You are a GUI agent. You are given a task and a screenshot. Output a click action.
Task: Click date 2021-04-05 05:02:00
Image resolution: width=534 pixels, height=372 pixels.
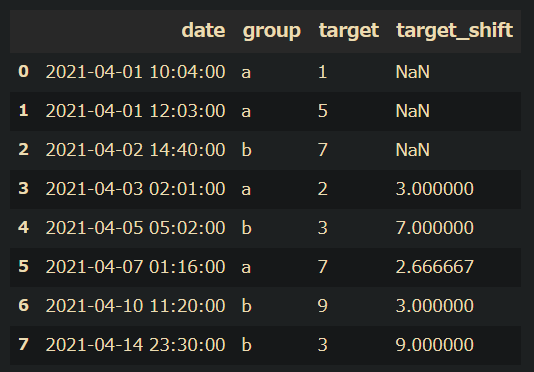(x=136, y=228)
